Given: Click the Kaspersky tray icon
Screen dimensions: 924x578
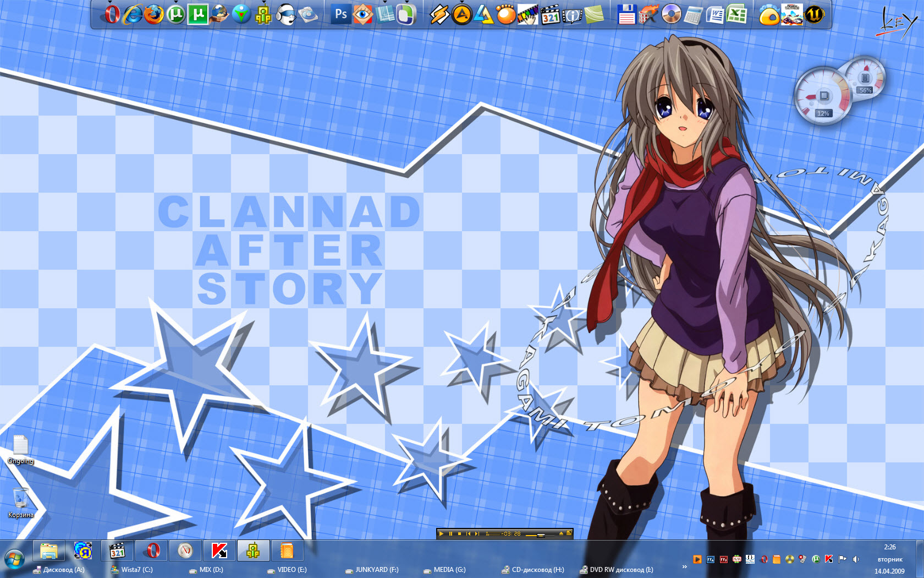Looking at the screenshot, I should [829, 559].
